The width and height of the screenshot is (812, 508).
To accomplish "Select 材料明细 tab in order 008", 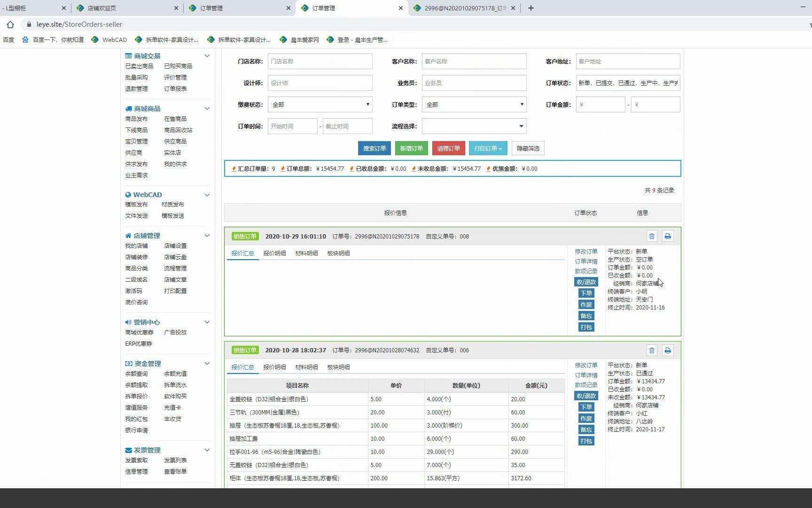I will tap(306, 253).
